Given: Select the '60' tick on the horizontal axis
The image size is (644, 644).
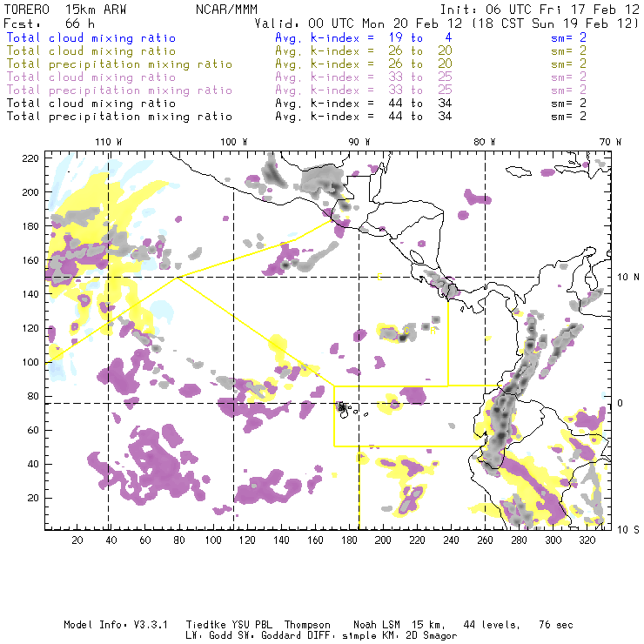Looking at the screenshot, I should (145, 540).
